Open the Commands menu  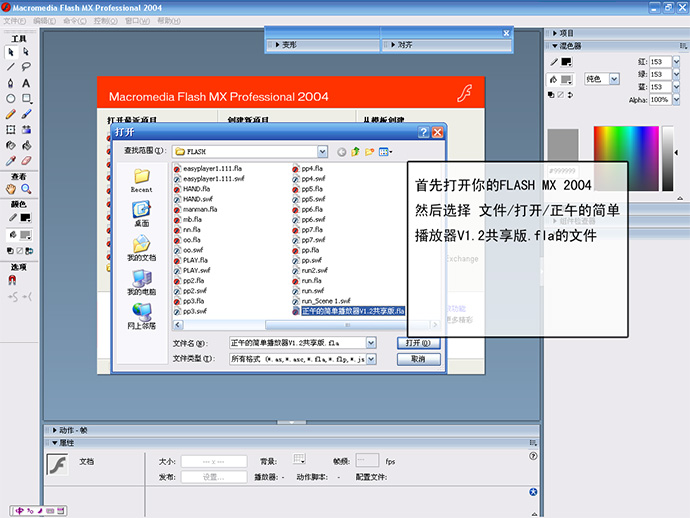(74, 21)
